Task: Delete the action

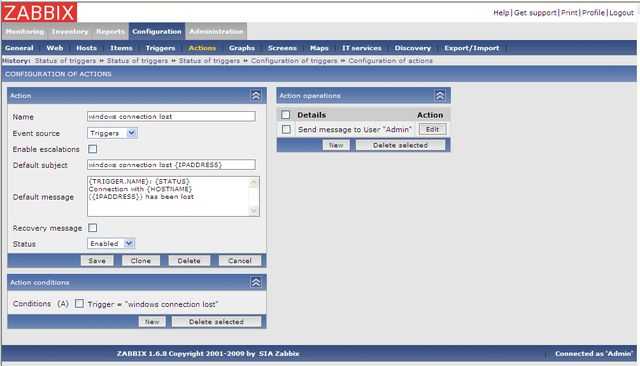Action: 189,261
